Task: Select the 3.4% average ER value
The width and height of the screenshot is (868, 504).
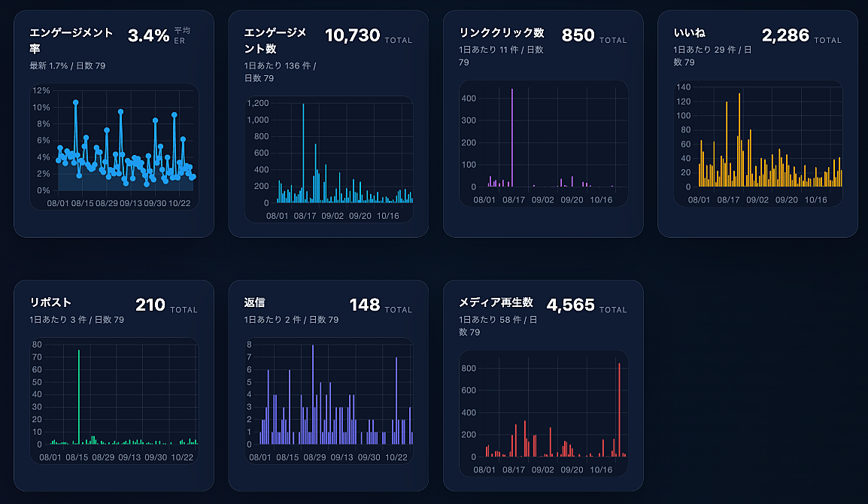Action: 148,35
